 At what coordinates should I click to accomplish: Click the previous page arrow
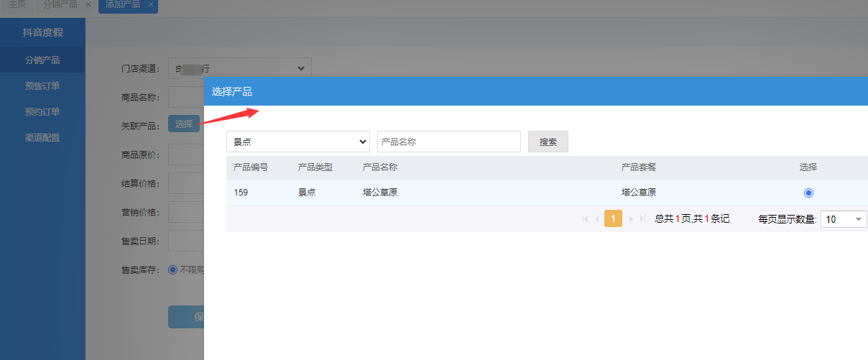pos(596,219)
